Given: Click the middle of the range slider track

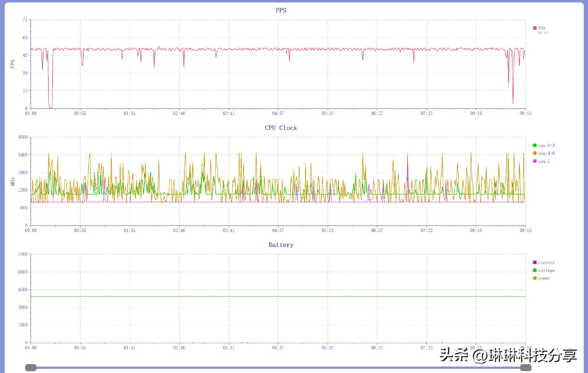Looking at the screenshot, I should point(278,367).
